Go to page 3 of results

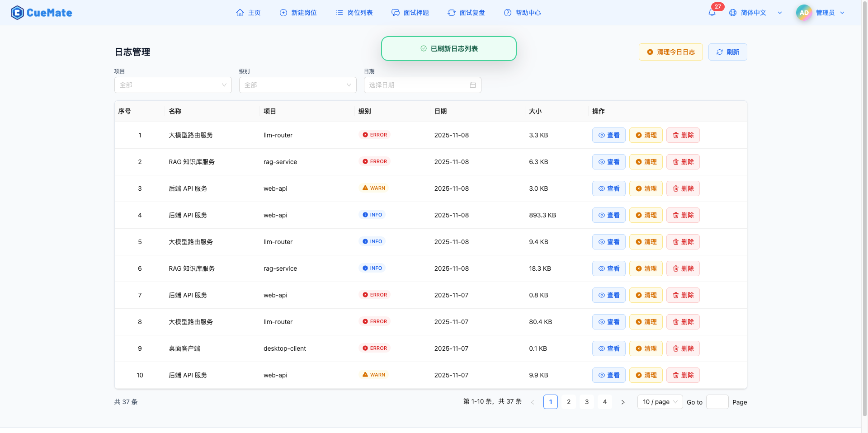(x=587, y=402)
